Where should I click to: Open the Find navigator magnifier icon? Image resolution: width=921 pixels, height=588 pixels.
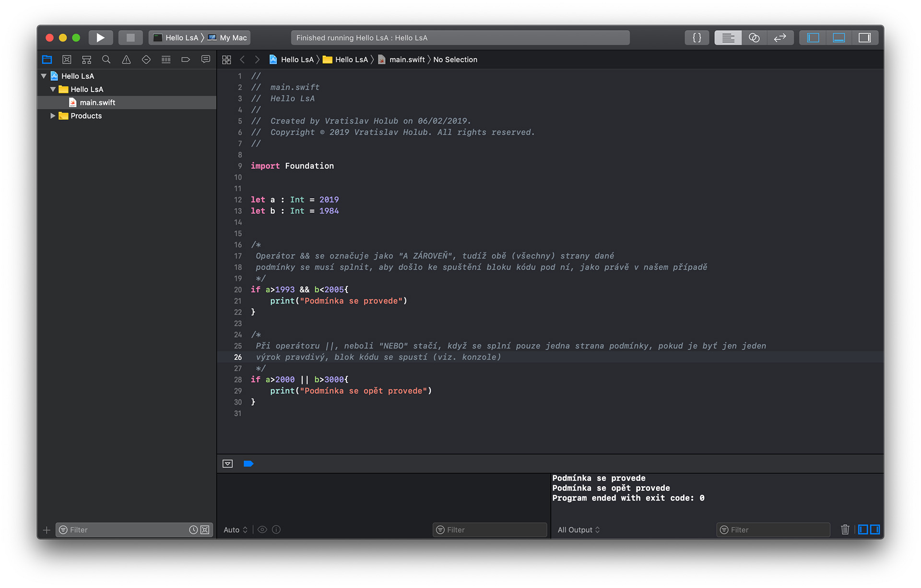pos(106,59)
